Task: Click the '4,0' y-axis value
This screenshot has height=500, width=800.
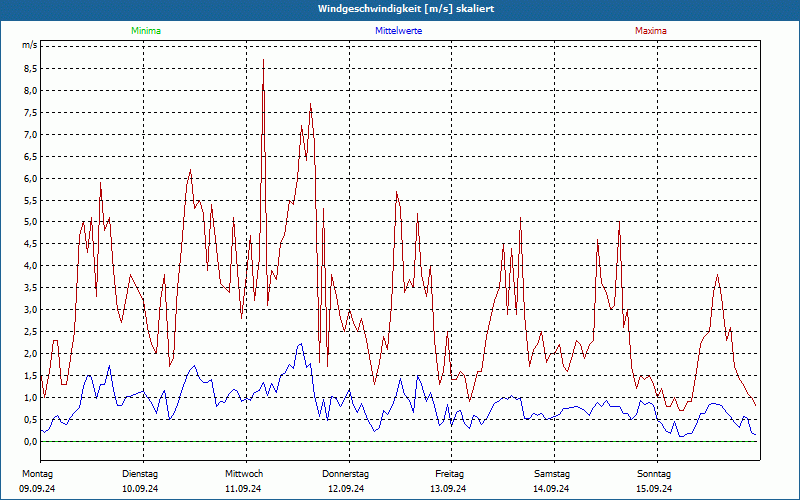Action: (x=30, y=266)
